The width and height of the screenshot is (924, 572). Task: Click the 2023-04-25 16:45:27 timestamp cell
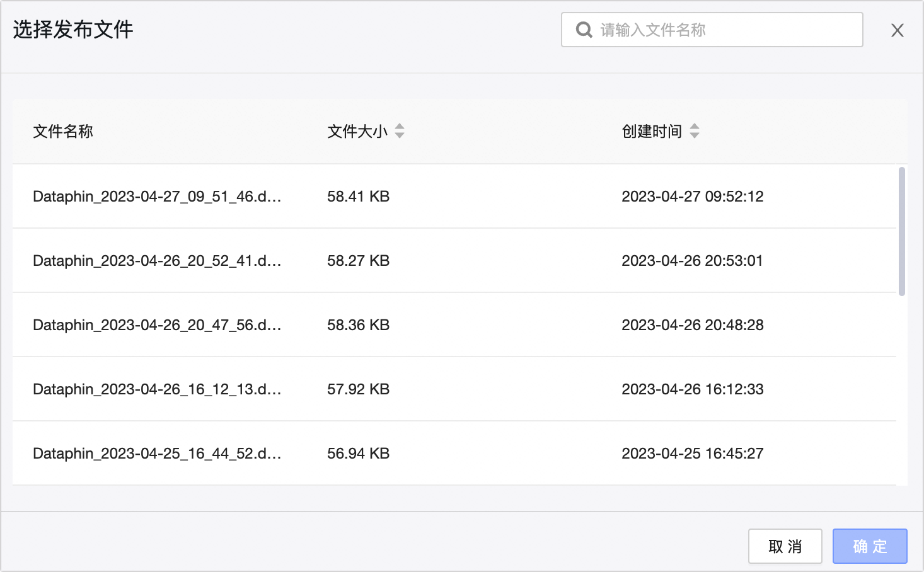coord(692,454)
